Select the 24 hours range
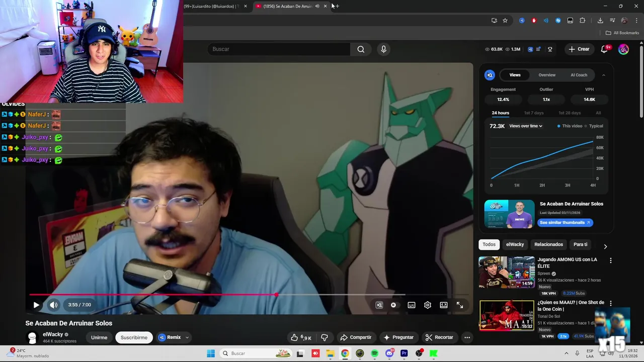The height and width of the screenshot is (362, 644). (x=500, y=113)
